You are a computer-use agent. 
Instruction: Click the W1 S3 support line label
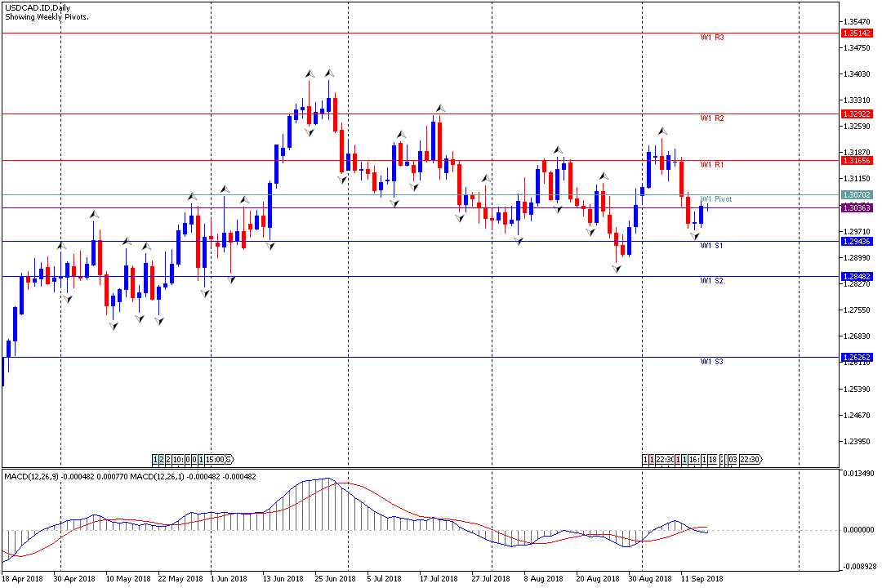712,362
